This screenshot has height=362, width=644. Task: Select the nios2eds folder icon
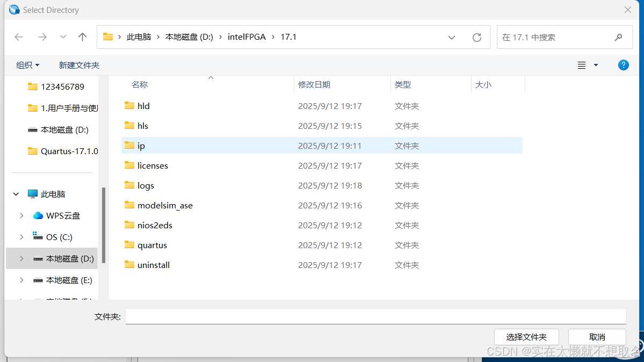pyautogui.click(x=129, y=225)
